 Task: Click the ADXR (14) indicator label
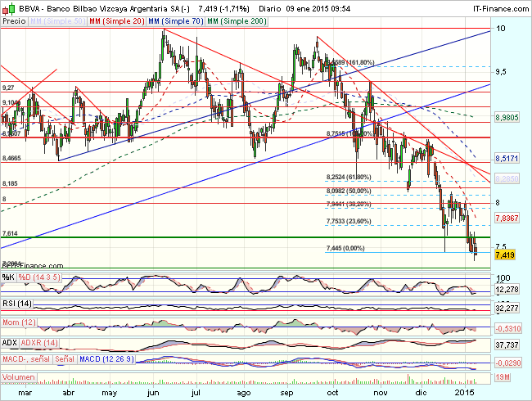coord(39,343)
